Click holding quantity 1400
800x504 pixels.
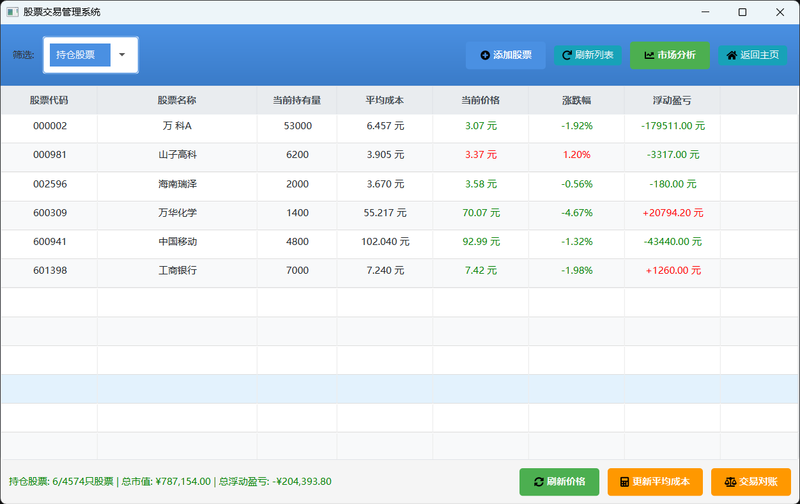(297, 213)
